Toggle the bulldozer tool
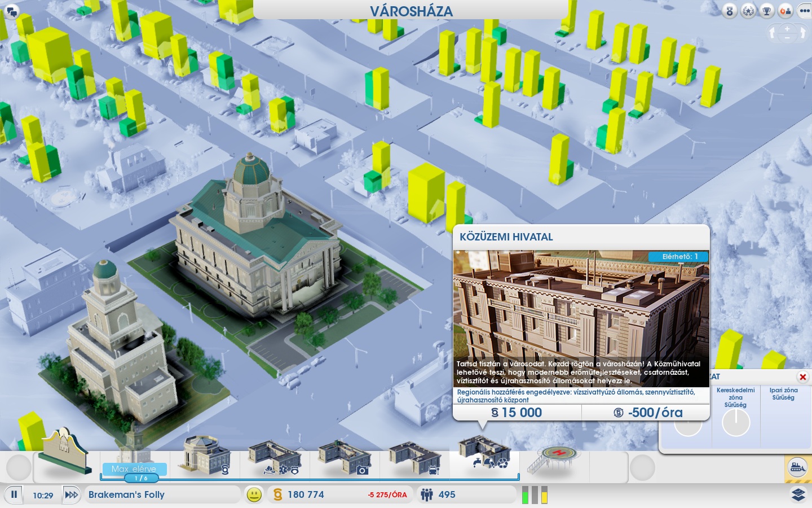The image size is (812, 508). [797, 467]
